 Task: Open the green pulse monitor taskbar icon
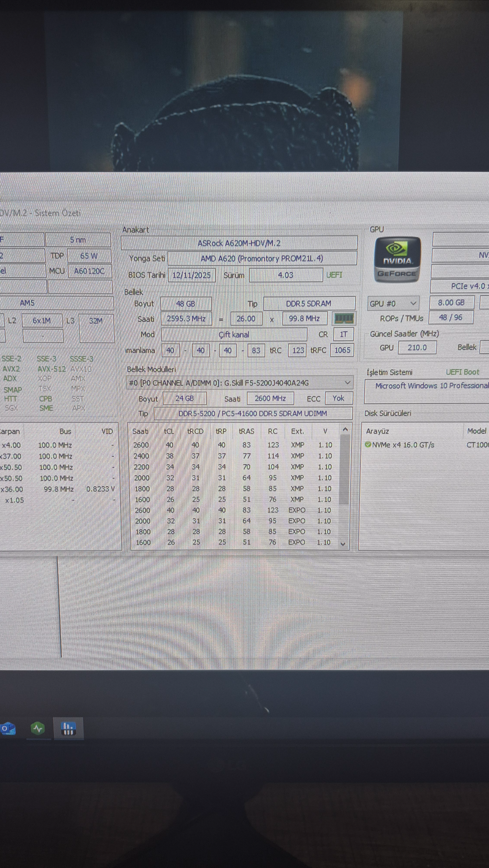38,728
